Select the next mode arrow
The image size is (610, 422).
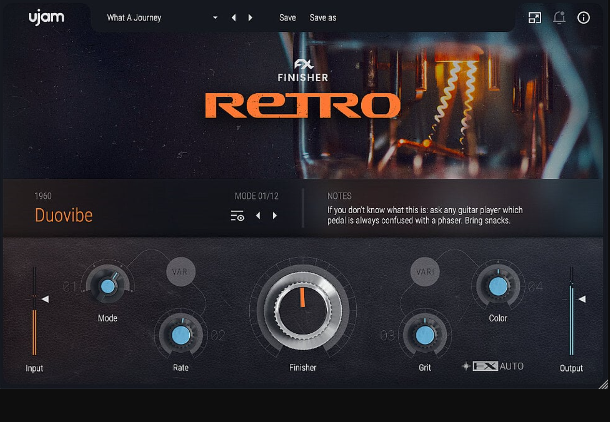point(275,215)
